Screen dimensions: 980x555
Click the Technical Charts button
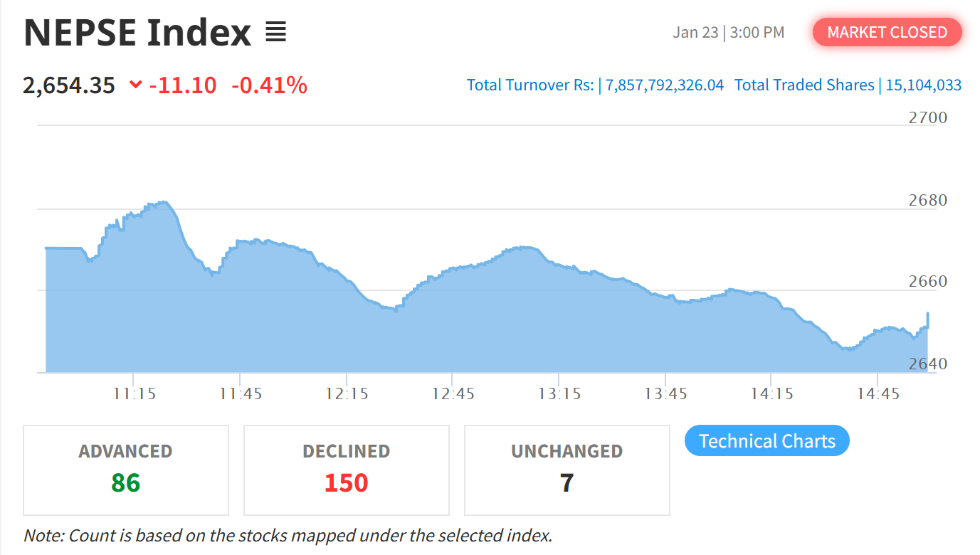[766, 441]
